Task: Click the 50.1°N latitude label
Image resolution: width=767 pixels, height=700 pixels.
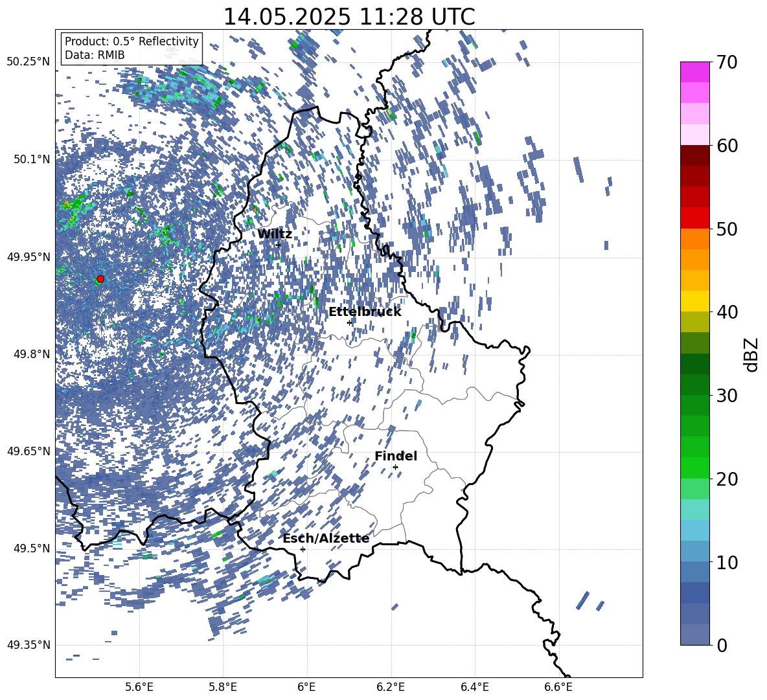Action: (32, 159)
